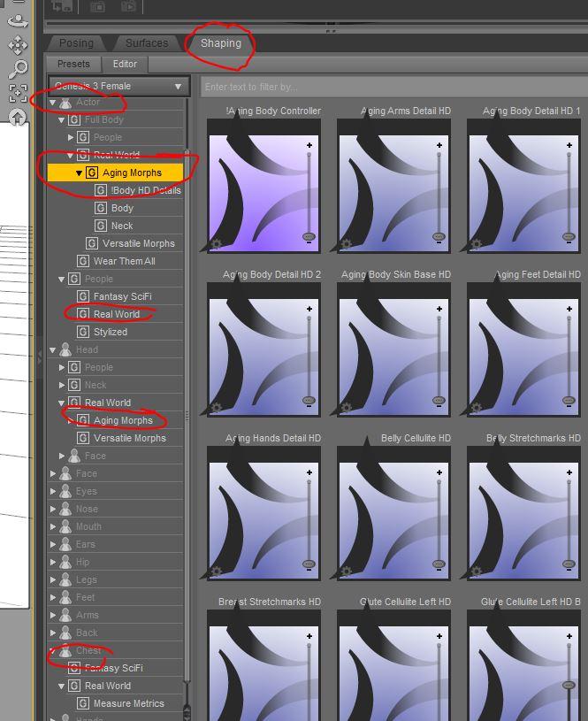Click the reset view up-arrow icon
Screen dimensions: 588x721
pyautogui.click(x=18, y=117)
